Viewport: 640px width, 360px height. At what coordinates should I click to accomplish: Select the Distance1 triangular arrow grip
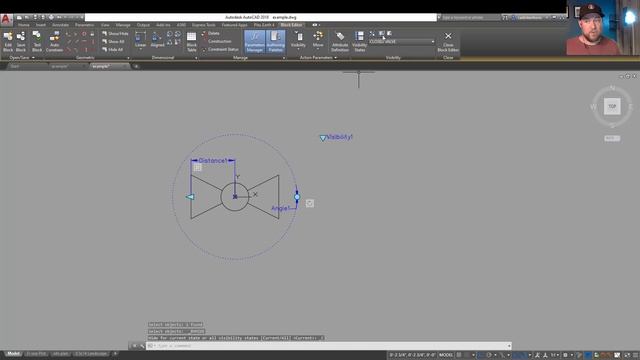190,197
